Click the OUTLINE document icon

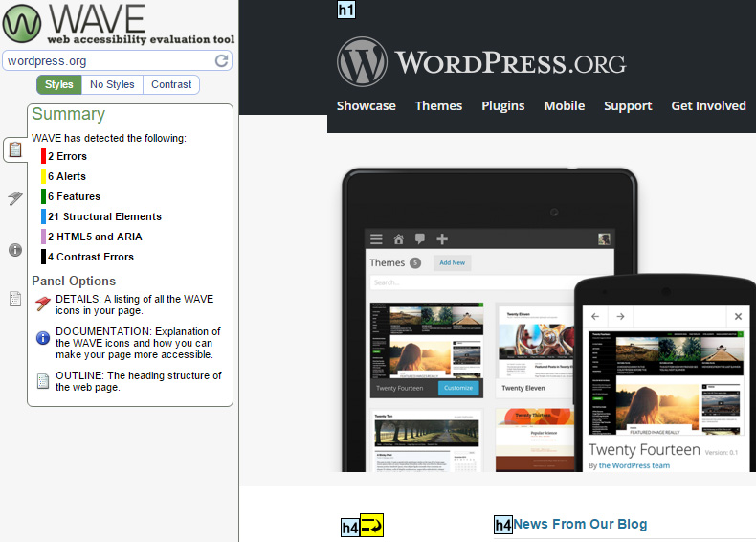pyautogui.click(x=43, y=381)
